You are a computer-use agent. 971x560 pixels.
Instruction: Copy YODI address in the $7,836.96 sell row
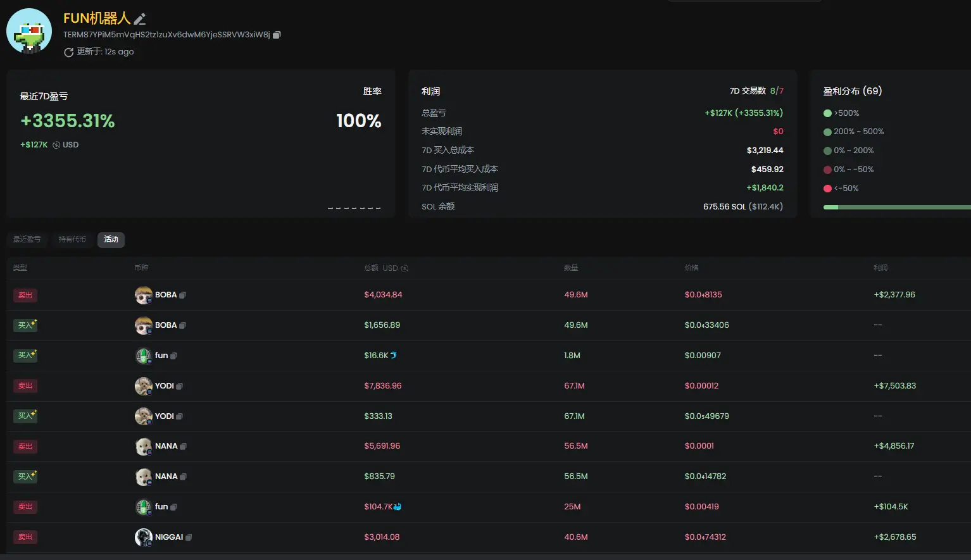tap(179, 386)
